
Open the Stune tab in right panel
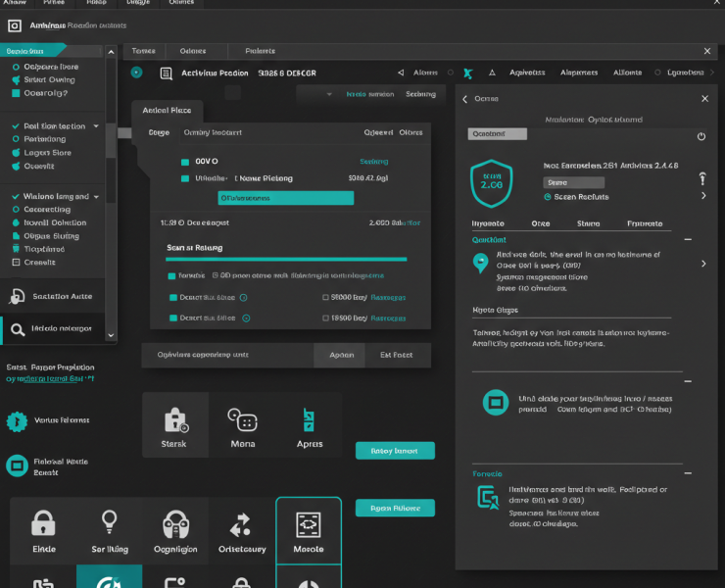click(x=588, y=223)
